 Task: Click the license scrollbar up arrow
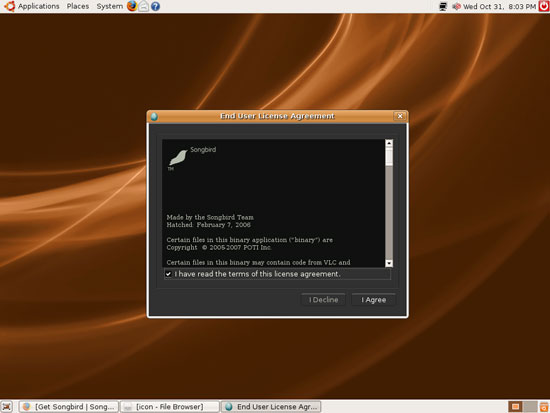389,143
